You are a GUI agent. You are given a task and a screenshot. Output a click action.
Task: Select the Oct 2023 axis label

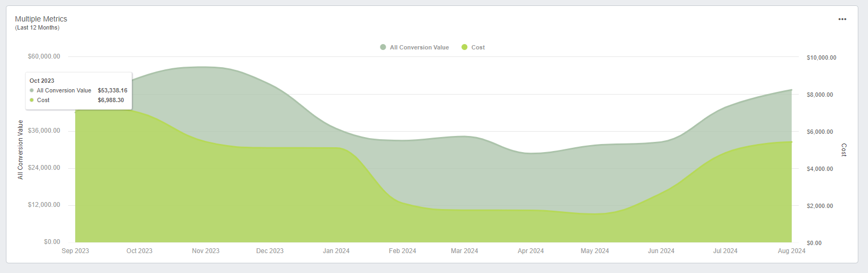(139, 251)
